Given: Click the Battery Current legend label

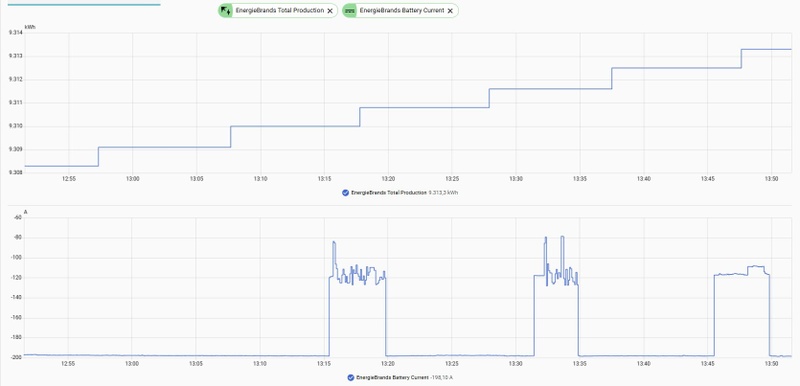Looking at the screenshot, I should click(392, 378).
